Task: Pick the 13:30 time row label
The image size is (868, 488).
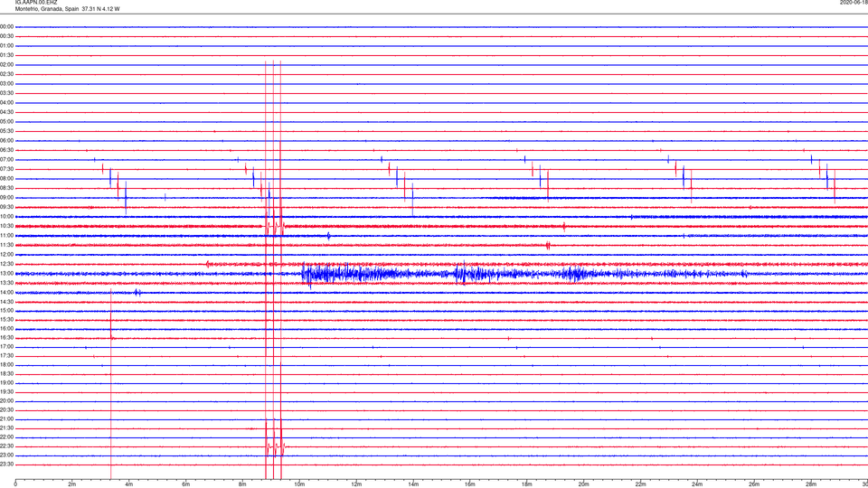Action: point(7,283)
